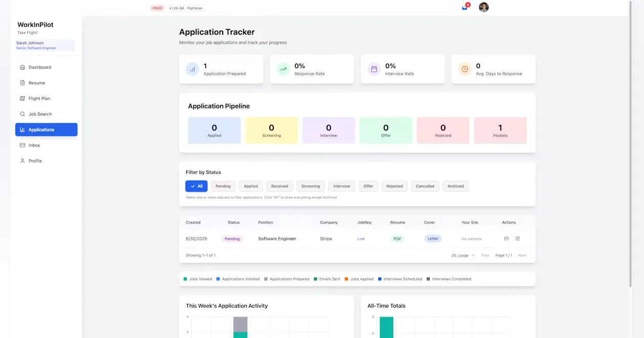Click the WorkInPilot logo title

point(35,25)
